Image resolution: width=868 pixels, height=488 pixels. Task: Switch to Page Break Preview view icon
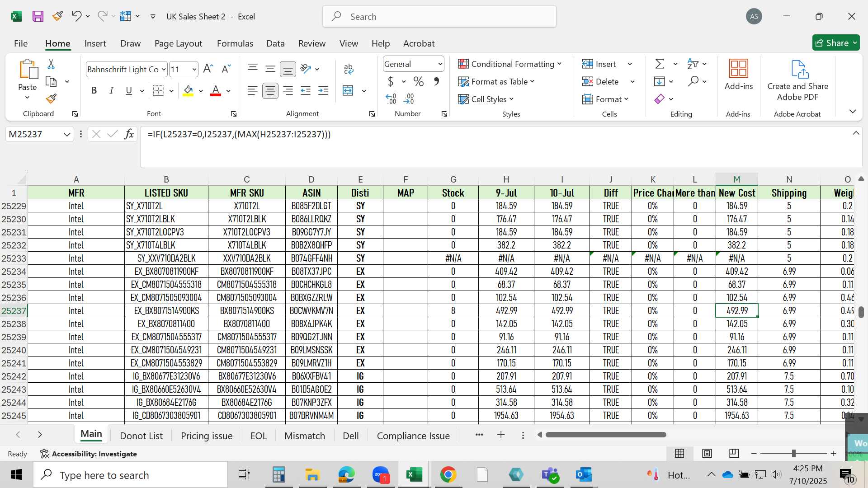(x=734, y=453)
